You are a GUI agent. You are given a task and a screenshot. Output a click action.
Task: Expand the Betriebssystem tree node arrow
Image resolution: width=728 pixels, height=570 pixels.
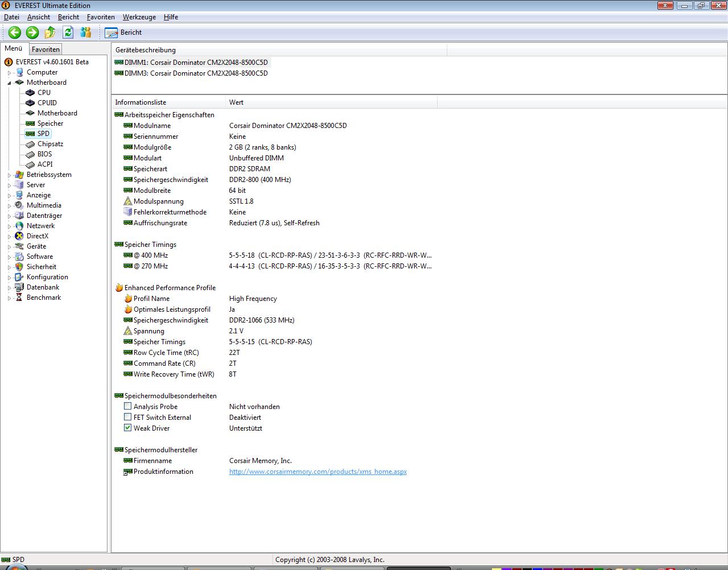[x=10, y=175]
